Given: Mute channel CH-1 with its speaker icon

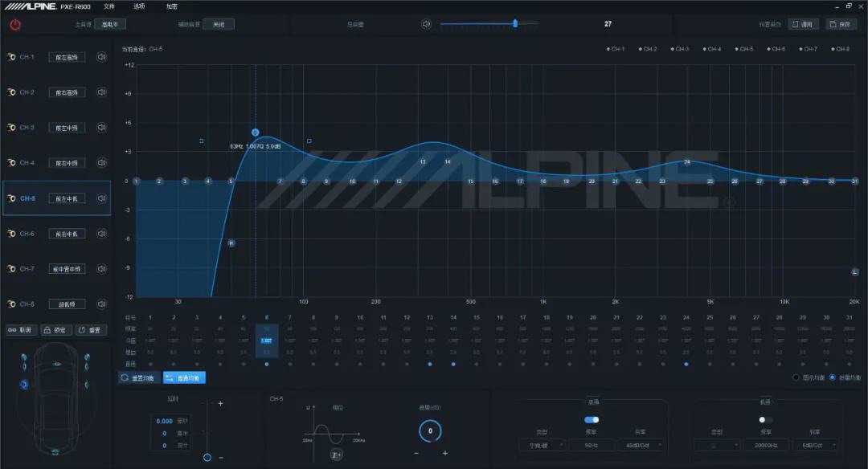Looking at the screenshot, I should coord(102,57).
